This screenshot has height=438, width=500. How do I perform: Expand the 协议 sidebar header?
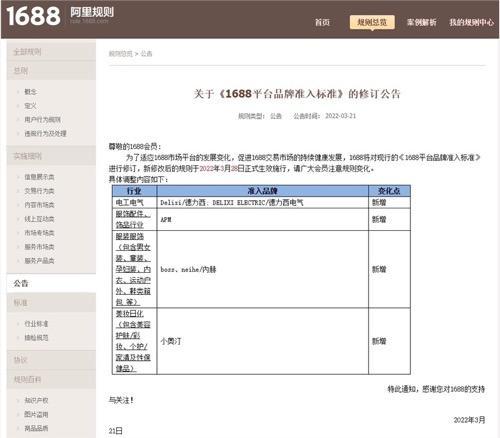pos(51,360)
